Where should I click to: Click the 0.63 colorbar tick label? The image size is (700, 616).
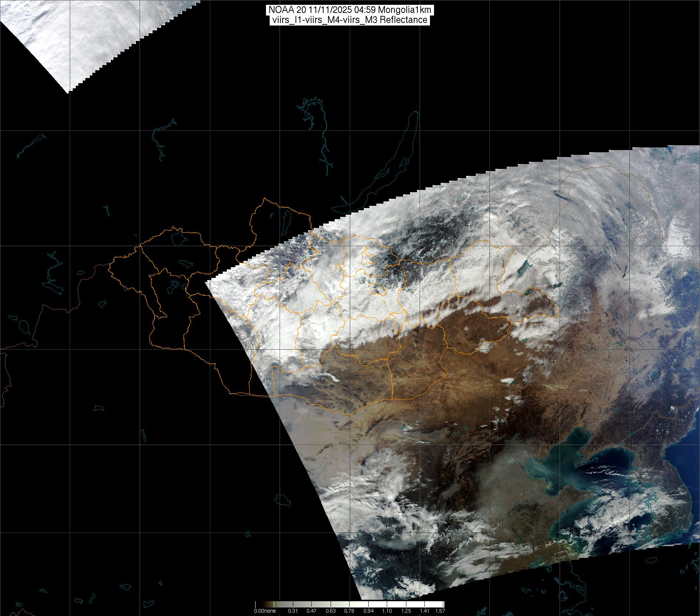[331, 611]
